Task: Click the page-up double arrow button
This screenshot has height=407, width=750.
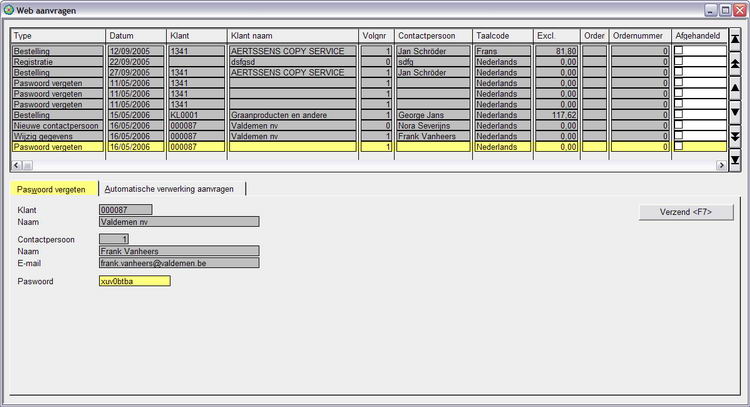Action: [735, 64]
